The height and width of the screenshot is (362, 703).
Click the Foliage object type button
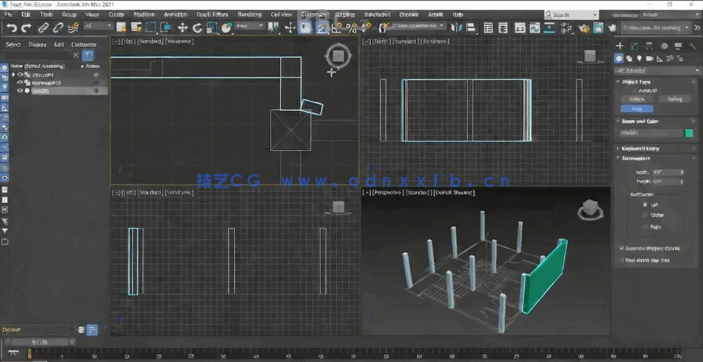[x=637, y=99]
